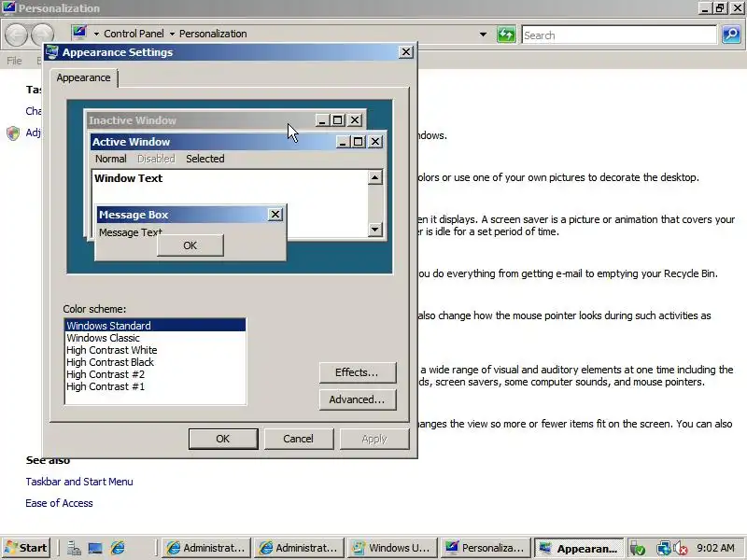Screen dimensions: 747x560
Task: Click Server Manager quick launch icon
Action: 74,548
